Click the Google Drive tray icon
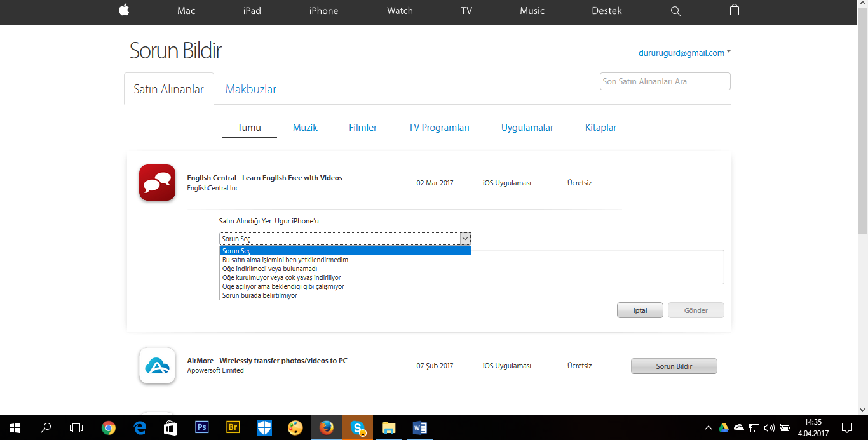 point(724,428)
